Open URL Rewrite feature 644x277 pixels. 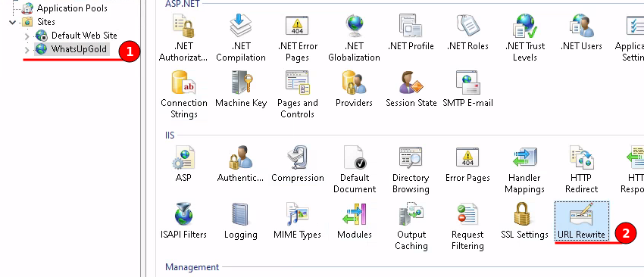[x=582, y=221]
